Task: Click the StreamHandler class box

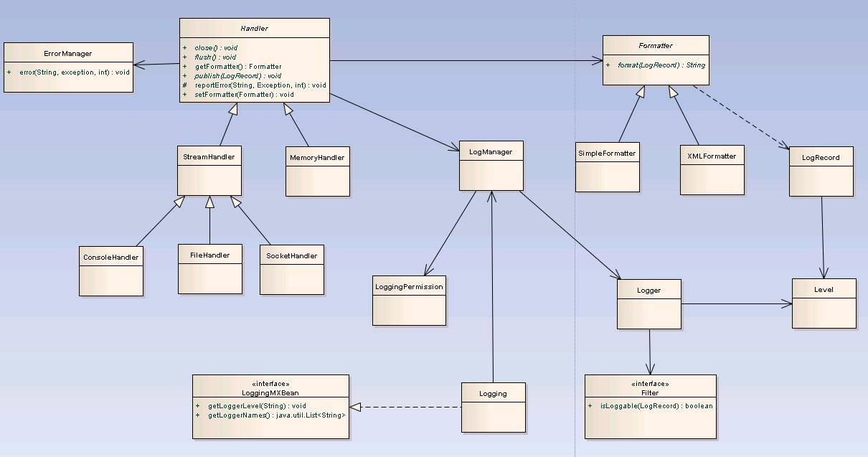Action: 209,171
